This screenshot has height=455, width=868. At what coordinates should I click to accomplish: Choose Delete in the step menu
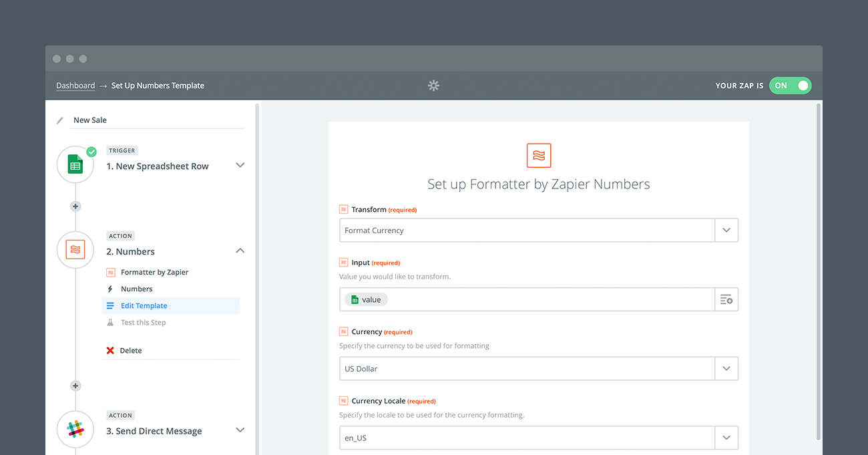[131, 351]
